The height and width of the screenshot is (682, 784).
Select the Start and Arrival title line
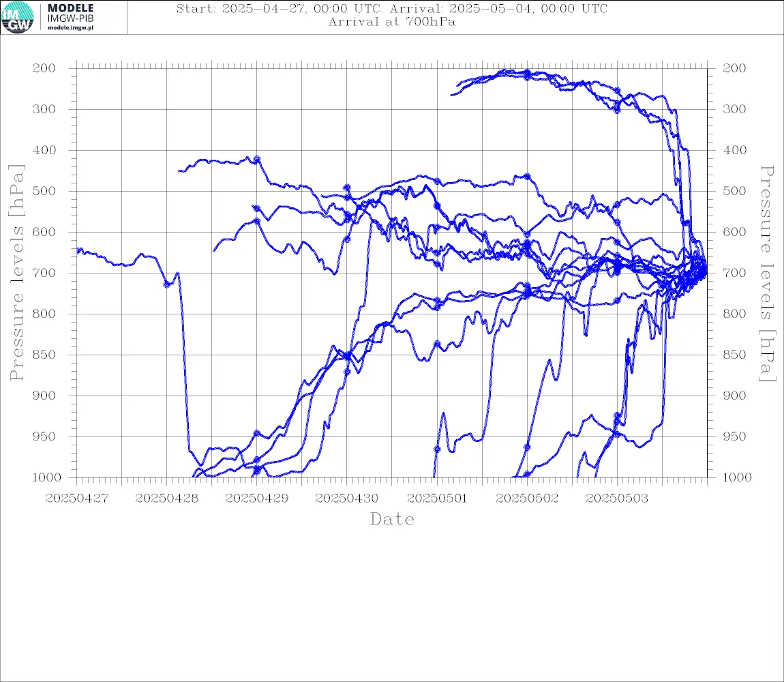click(x=392, y=8)
